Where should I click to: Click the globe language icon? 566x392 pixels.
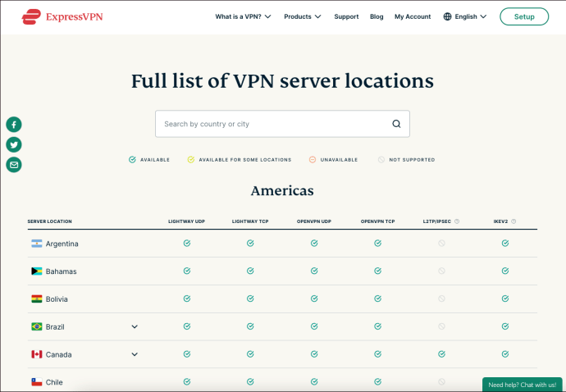(447, 16)
